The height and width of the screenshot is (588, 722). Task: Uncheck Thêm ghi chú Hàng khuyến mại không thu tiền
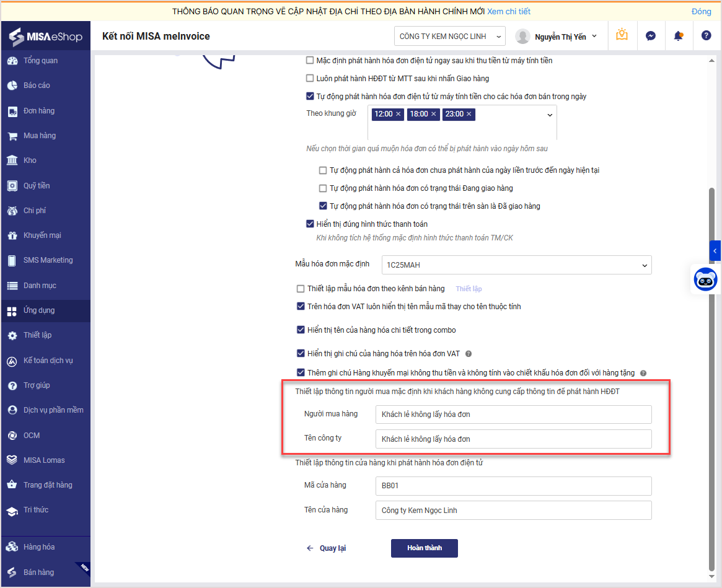pyautogui.click(x=301, y=372)
